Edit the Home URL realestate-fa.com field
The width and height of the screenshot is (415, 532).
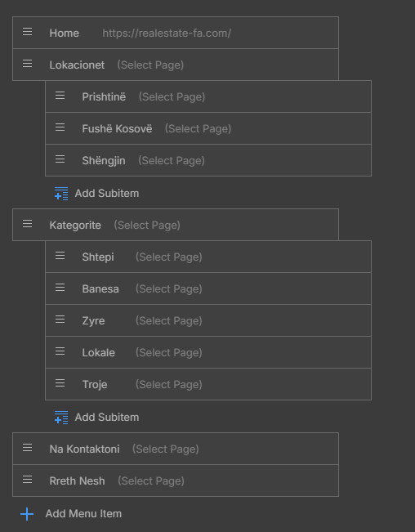coord(167,34)
